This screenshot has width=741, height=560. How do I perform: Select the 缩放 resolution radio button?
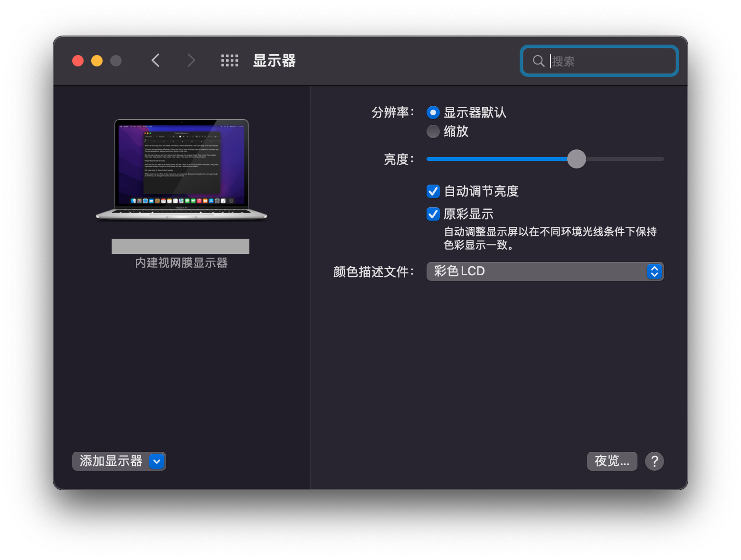click(433, 131)
